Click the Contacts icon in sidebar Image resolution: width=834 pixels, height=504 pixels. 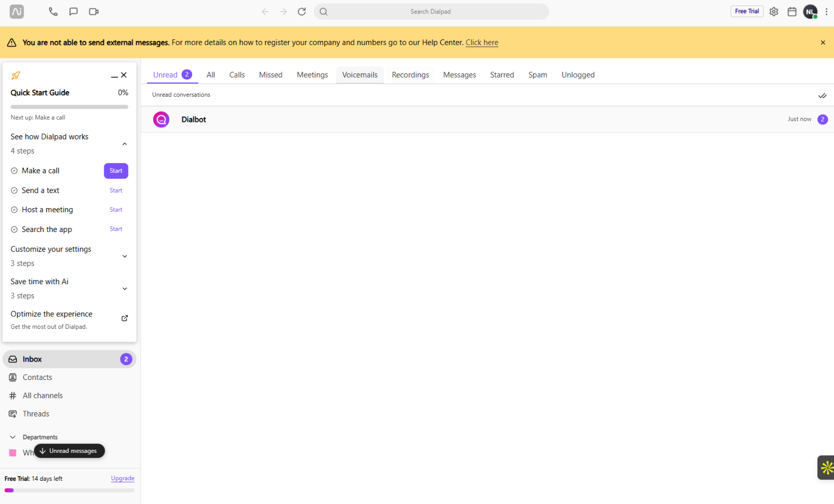click(13, 377)
